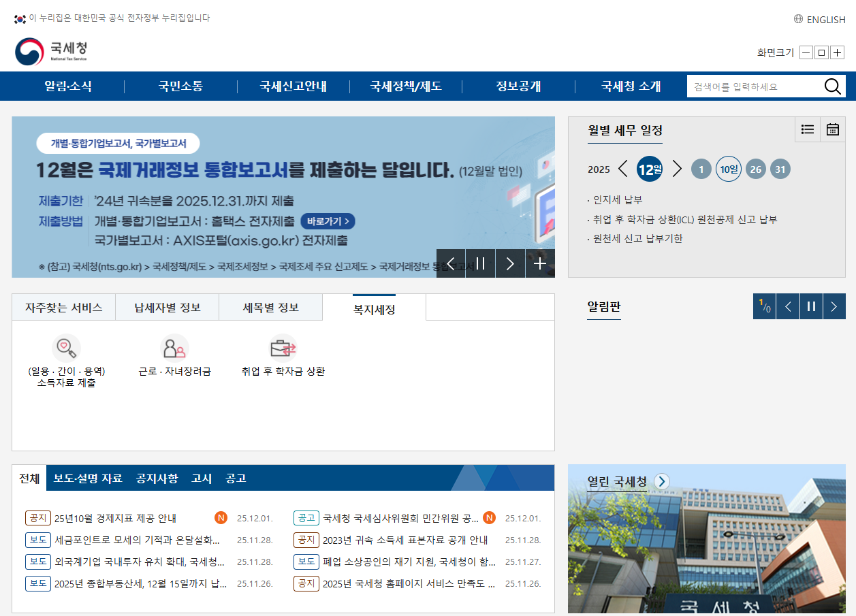Click the globe icon beside ENGLISH

[x=797, y=19]
